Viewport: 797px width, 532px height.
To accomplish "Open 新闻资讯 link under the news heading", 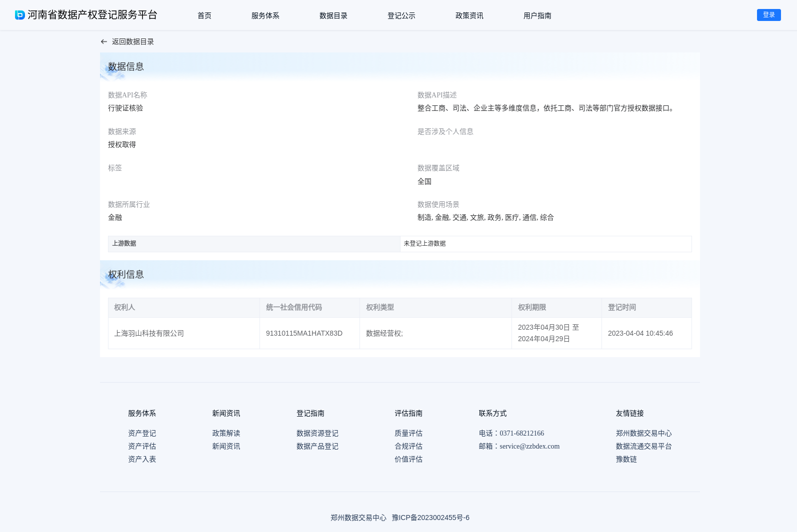I will pos(226,446).
